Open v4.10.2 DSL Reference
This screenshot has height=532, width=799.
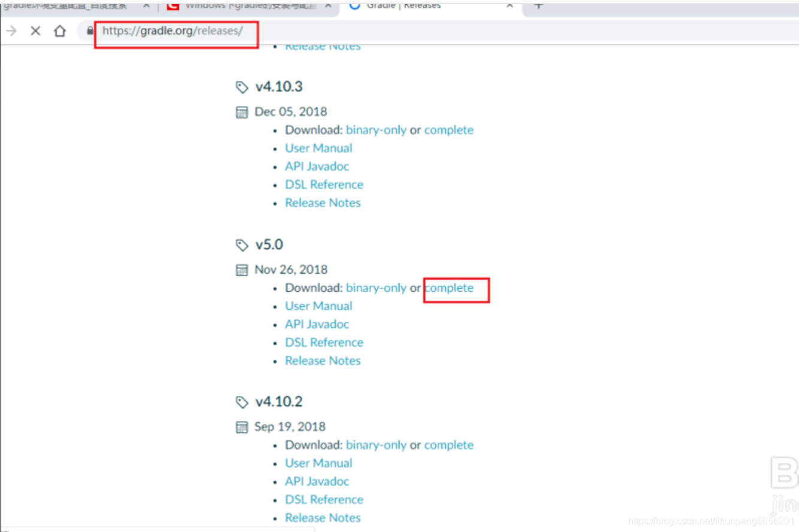pos(324,500)
